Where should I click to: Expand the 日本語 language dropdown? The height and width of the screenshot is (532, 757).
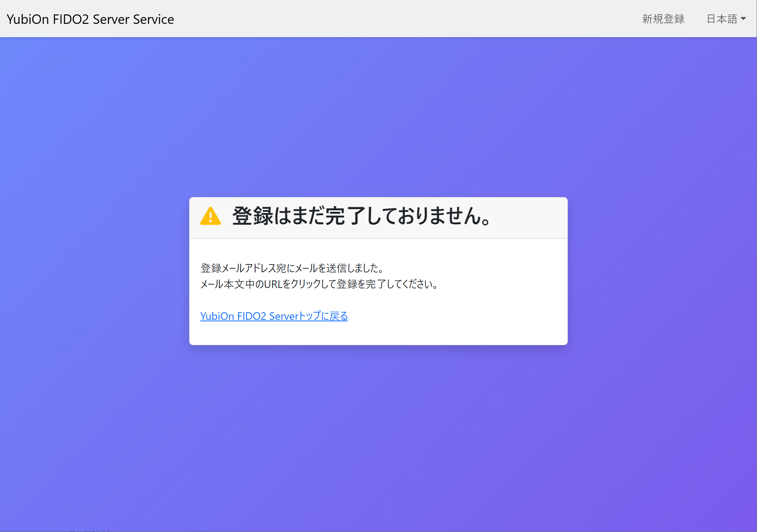[726, 19]
